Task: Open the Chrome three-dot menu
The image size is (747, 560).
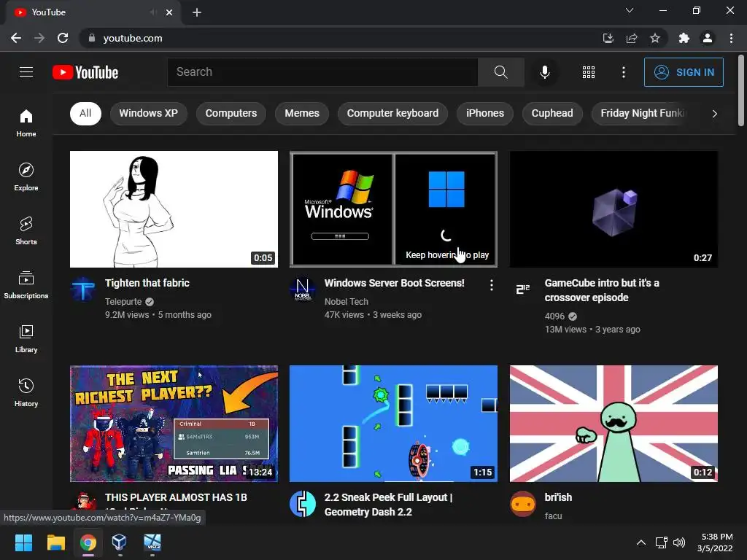Action: click(731, 38)
